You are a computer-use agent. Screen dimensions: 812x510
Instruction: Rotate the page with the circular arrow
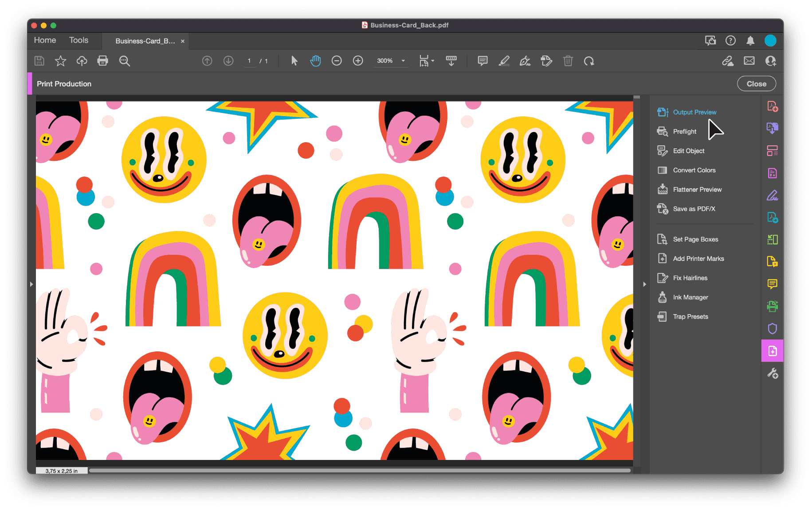[x=589, y=61]
